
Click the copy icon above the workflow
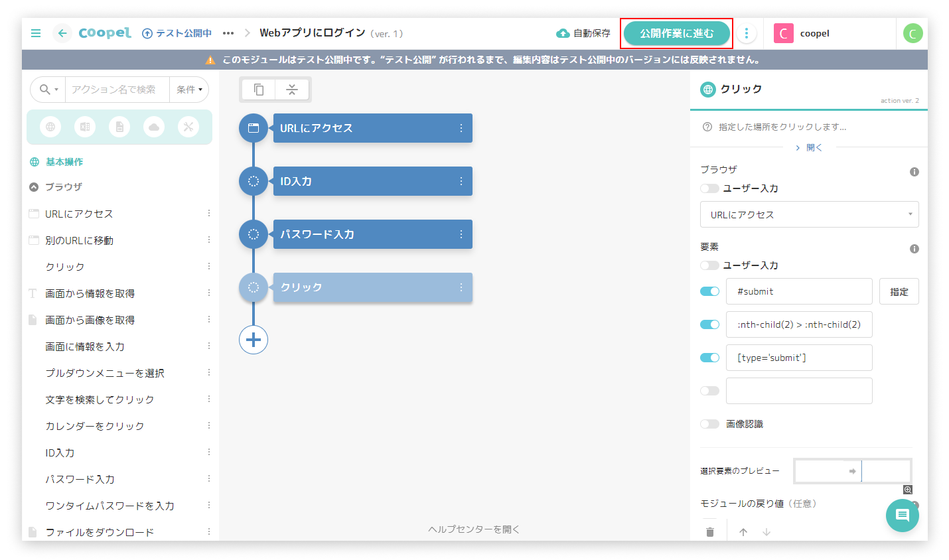[x=259, y=90]
